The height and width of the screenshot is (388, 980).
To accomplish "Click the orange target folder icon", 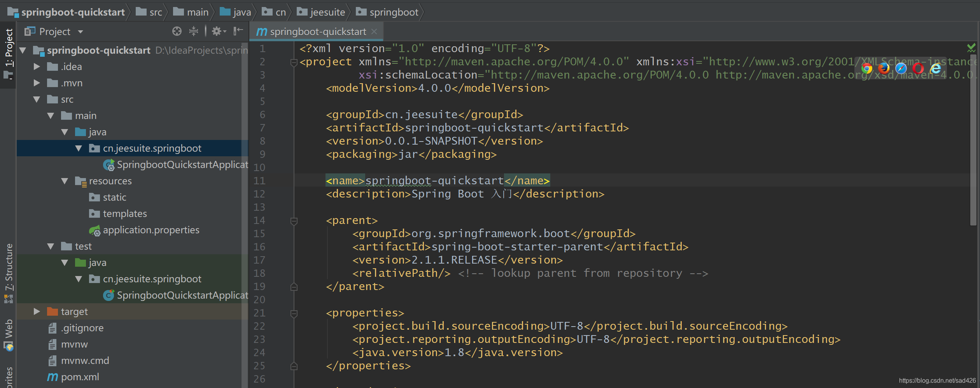I will [x=52, y=311].
